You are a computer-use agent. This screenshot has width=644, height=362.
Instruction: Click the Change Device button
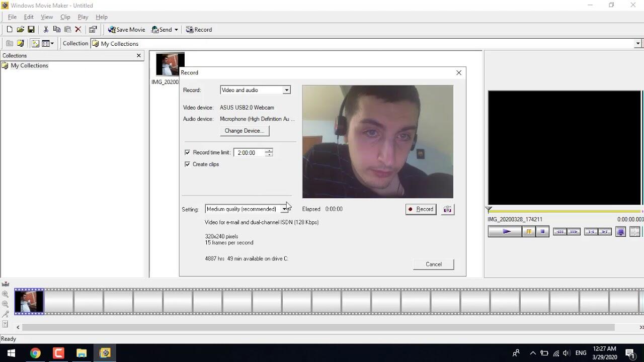(x=245, y=131)
